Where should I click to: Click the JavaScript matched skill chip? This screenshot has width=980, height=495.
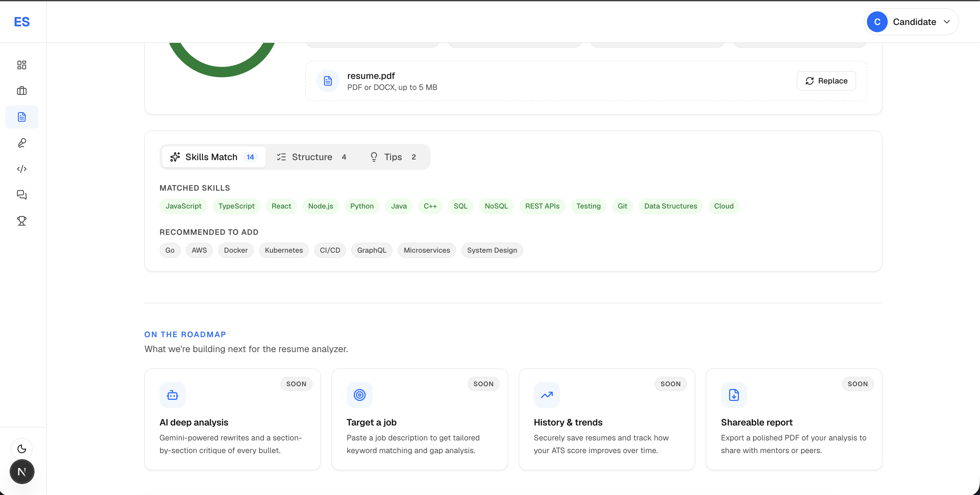183,206
